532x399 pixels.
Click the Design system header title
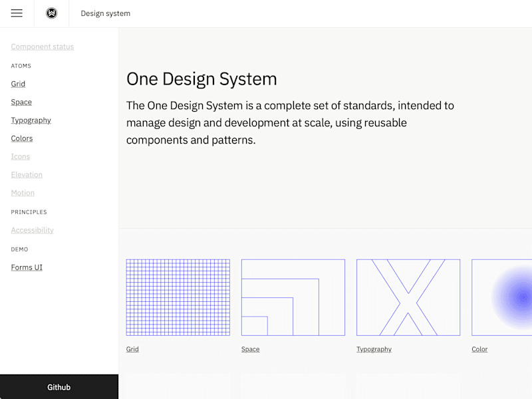coord(106,13)
